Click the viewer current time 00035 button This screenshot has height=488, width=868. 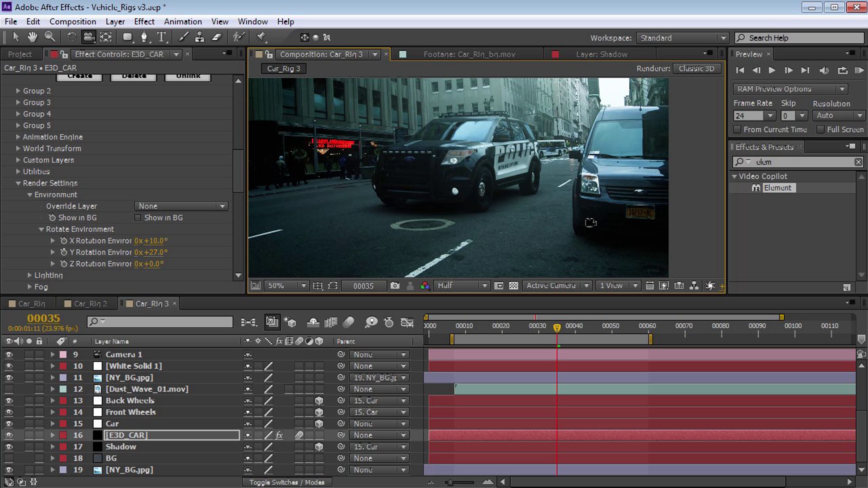tap(363, 286)
